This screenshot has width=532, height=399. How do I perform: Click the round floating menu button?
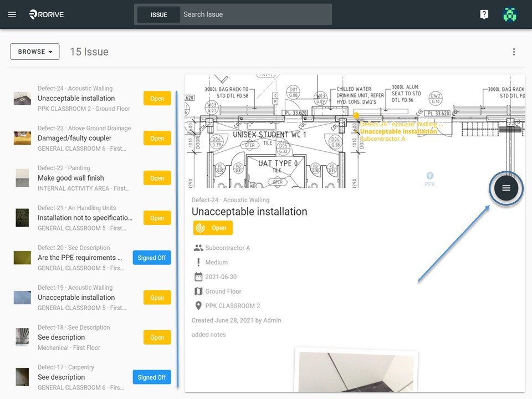pos(506,188)
